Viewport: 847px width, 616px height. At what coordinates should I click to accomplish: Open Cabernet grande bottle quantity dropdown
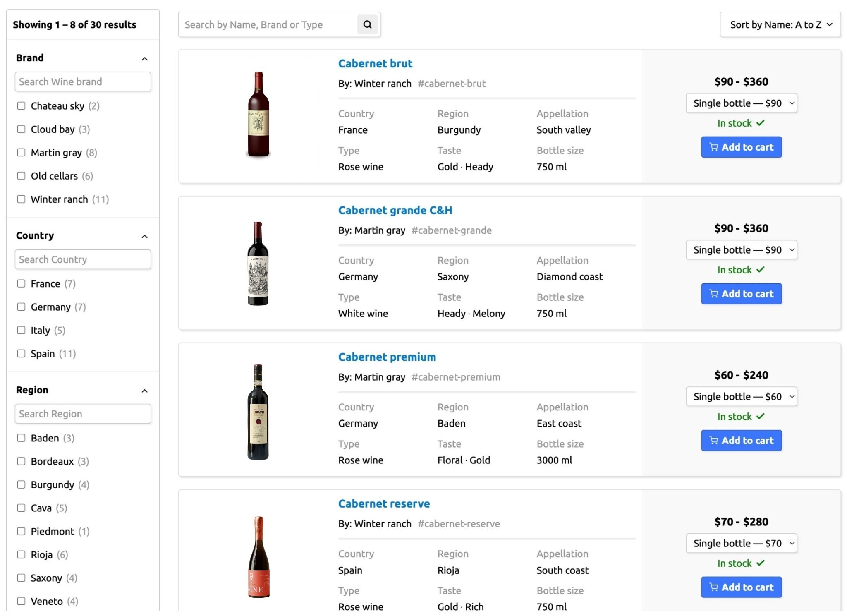(741, 250)
